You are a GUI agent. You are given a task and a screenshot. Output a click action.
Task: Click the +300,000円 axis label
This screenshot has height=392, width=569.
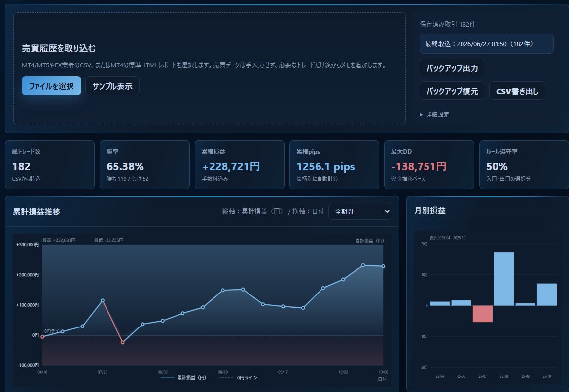coord(27,245)
